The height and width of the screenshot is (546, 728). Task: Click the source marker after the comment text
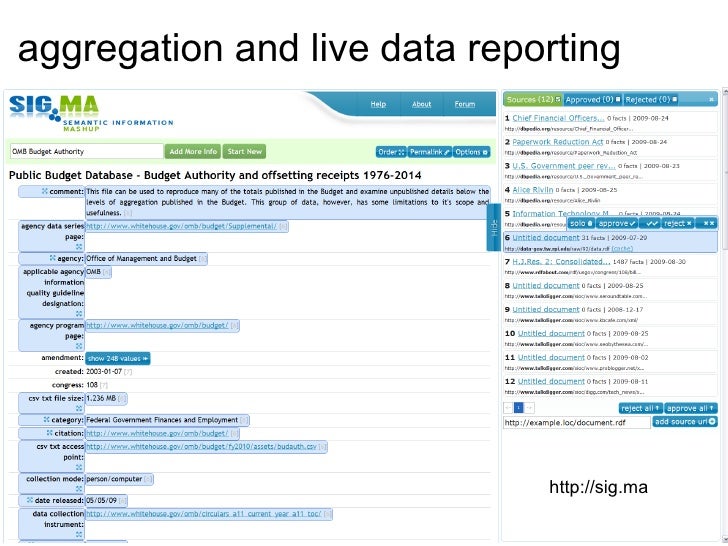coord(128,213)
